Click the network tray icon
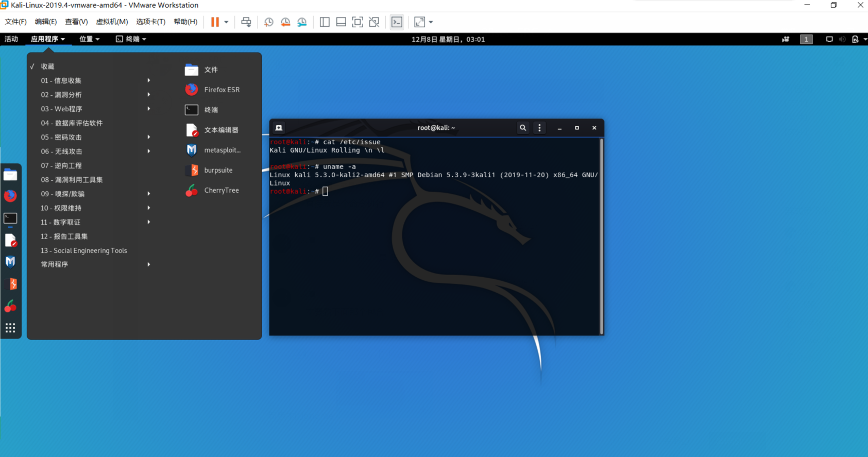This screenshot has height=457, width=868. click(x=829, y=39)
